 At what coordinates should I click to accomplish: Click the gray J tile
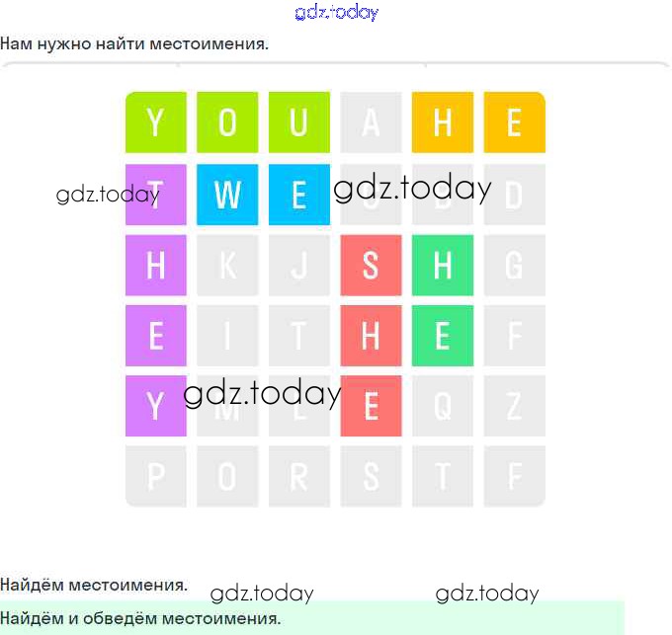click(298, 265)
